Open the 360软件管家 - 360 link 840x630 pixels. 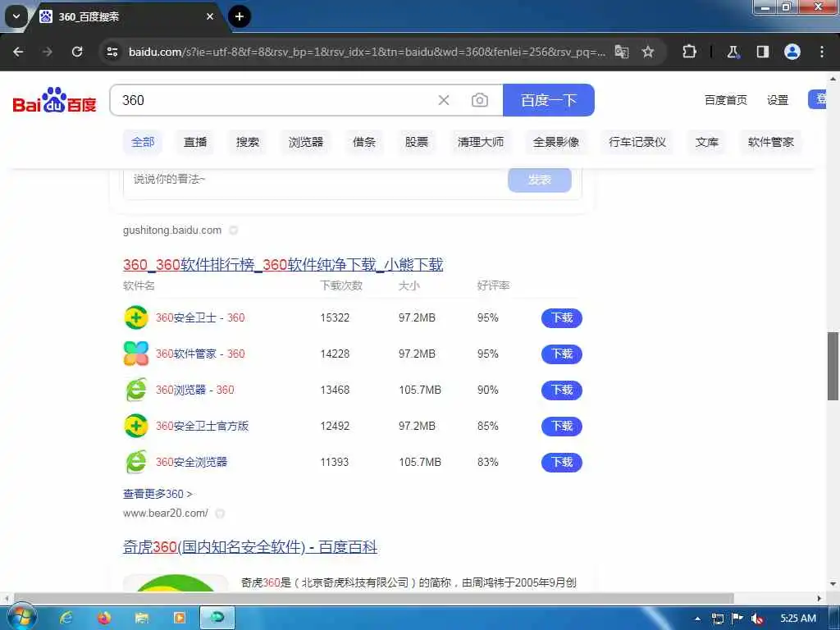pyautogui.click(x=200, y=354)
